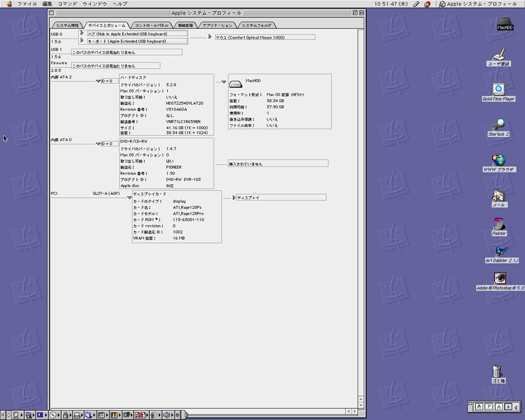Collapse the input palette with its arrow
This screenshot has width=525, height=420.
pyautogui.click(x=516, y=407)
